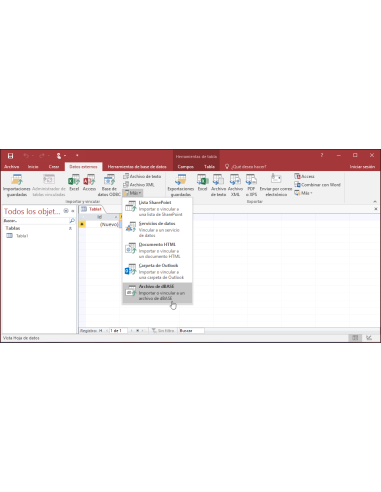Image resolution: width=381 pixels, height=492 pixels.
Task: Click Combinar con Word
Action: tap(317, 185)
